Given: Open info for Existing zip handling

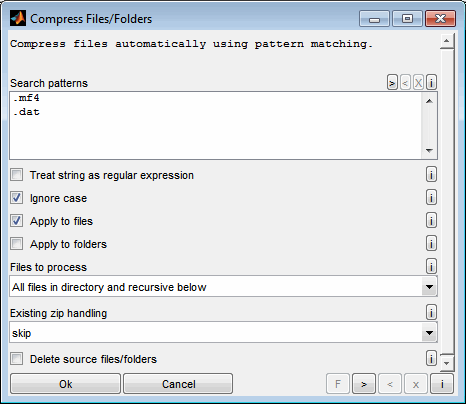Looking at the screenshot, I should point(431,312).
